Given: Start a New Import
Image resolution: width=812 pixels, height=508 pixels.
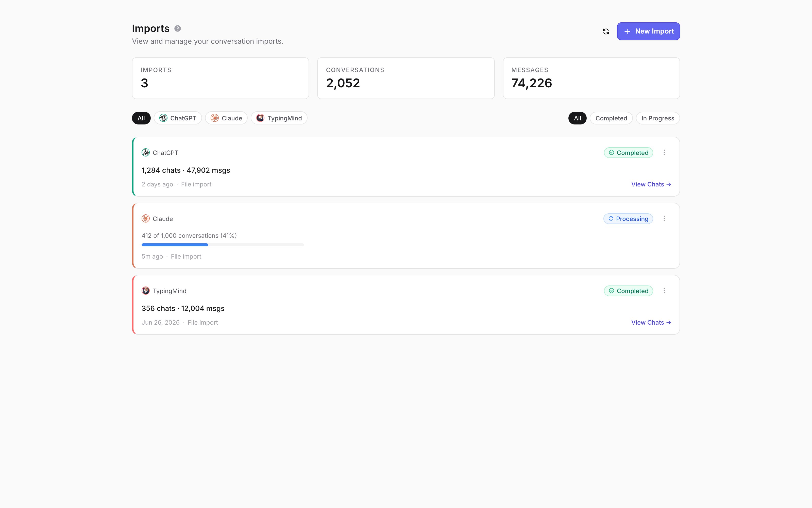Looking at the screenshot, I should pyautogui.click(x=648, y=31).
